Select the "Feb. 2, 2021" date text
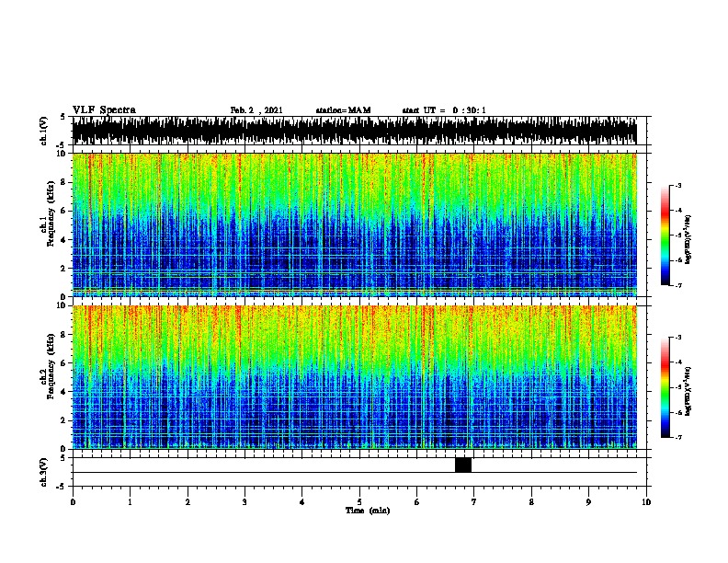Viewport: 728px width, 563px height. 256,110
